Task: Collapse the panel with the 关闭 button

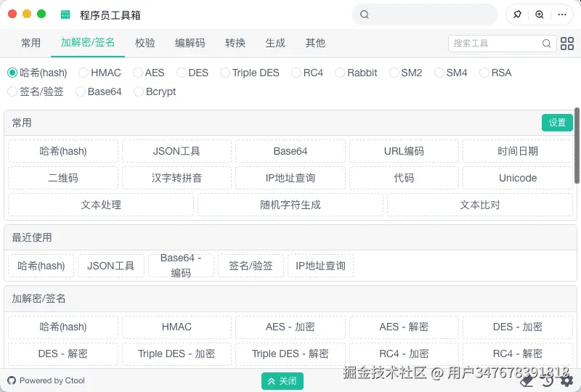Action: pyautogui.click(x=283, y=380)
